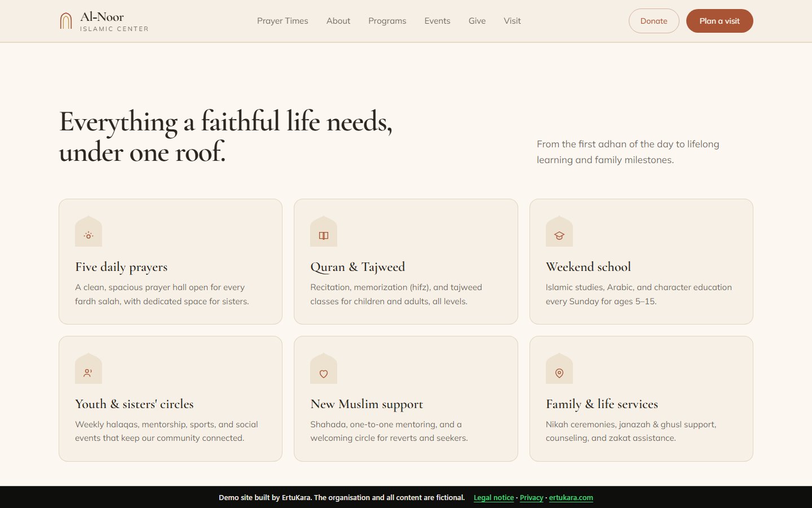Click the heart icon above New Muslim support
The height and width of the screenshot is (508, 812).
[x=324, y=373]
